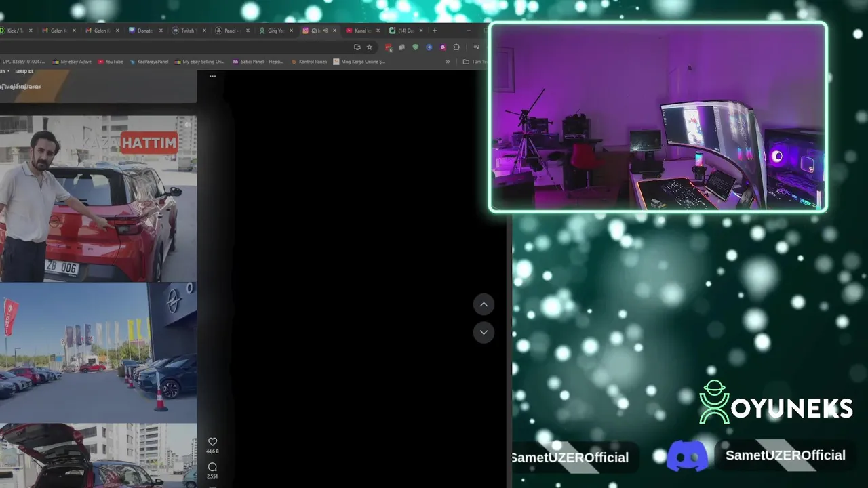Close the active Instagram tab
Viewport: 868px width, 488px height.
[334, 30]
